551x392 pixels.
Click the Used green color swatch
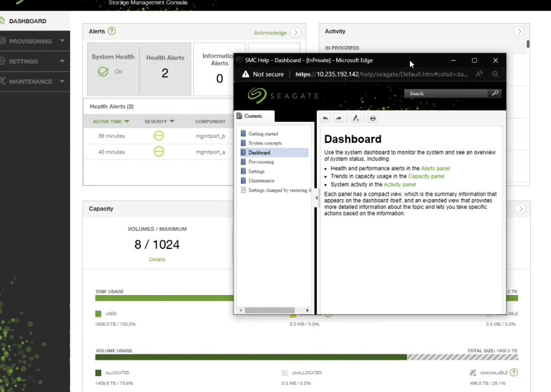[x=98, y=313]
